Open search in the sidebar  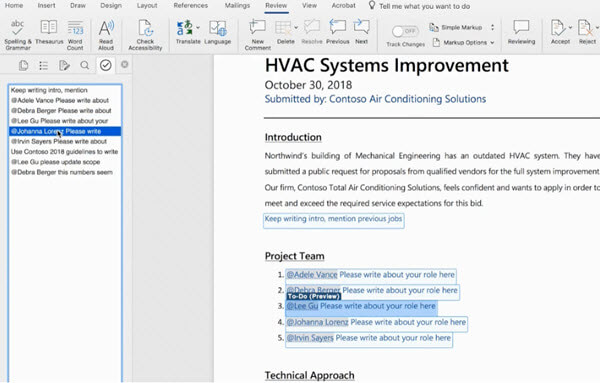(x=85, y=65)
